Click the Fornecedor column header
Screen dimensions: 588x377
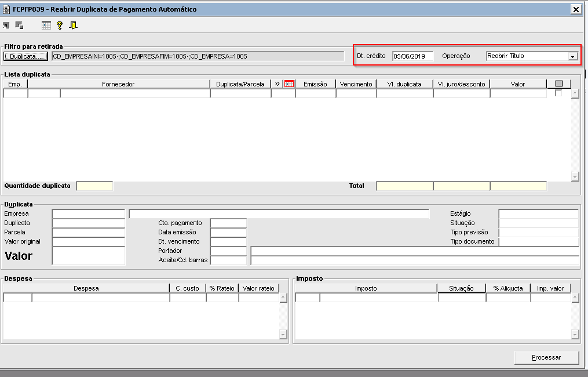[119, 84]
